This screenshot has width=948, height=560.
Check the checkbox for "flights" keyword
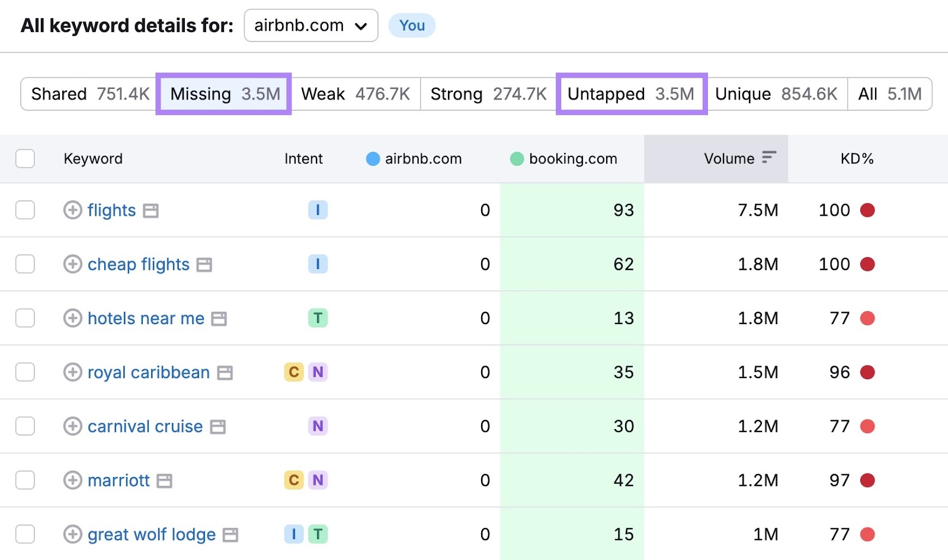[x=25, y=210]
